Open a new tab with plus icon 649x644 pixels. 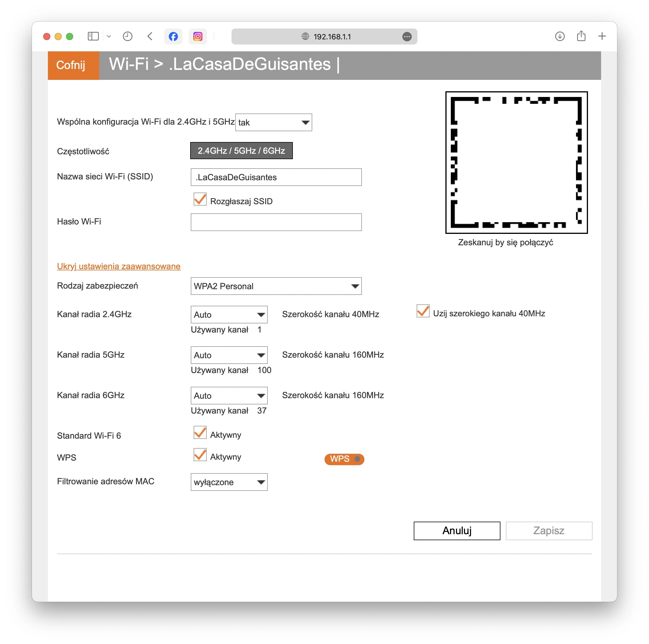click(x=602, y=36)
